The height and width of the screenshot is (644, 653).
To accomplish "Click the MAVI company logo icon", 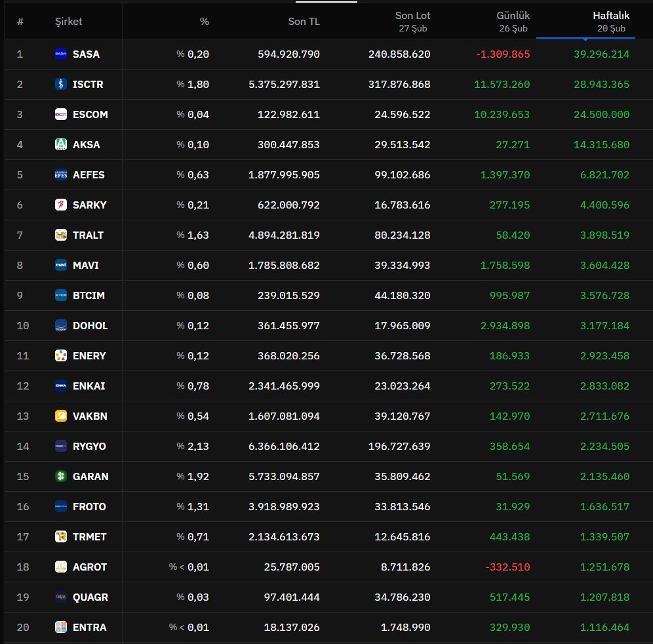I will coord(61,266).
